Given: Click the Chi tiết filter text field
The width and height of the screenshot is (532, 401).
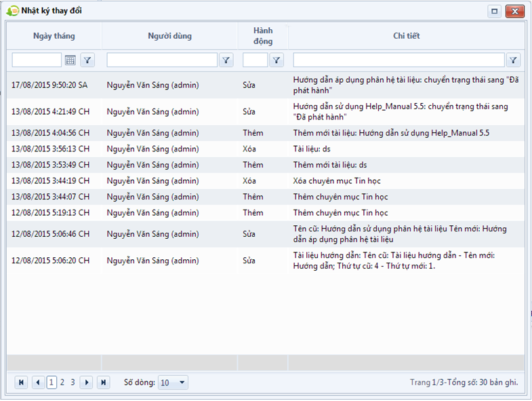Looking at the screenshot, I should 398,60.
